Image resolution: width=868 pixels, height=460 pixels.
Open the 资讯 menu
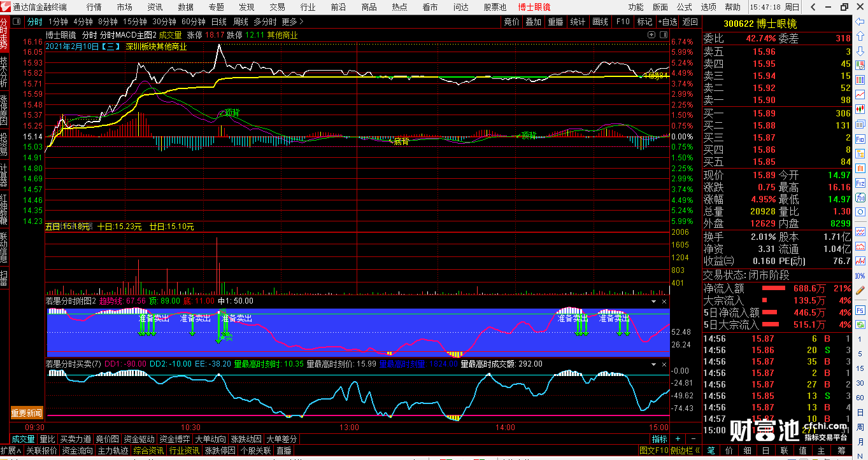pyautogui.click(x=155, y=7)
